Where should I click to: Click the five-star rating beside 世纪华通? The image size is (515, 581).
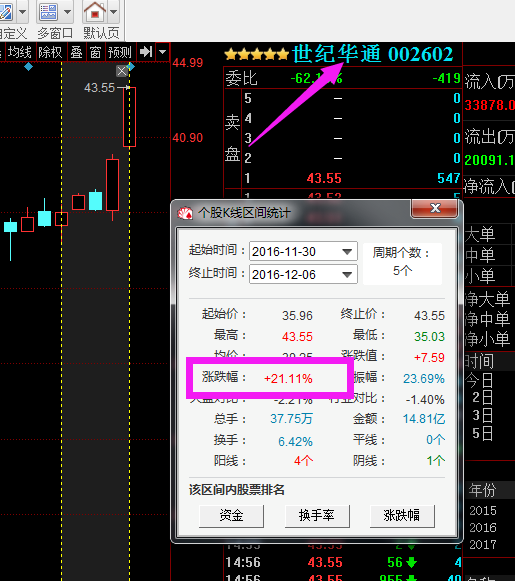click(x=257, y=55)
